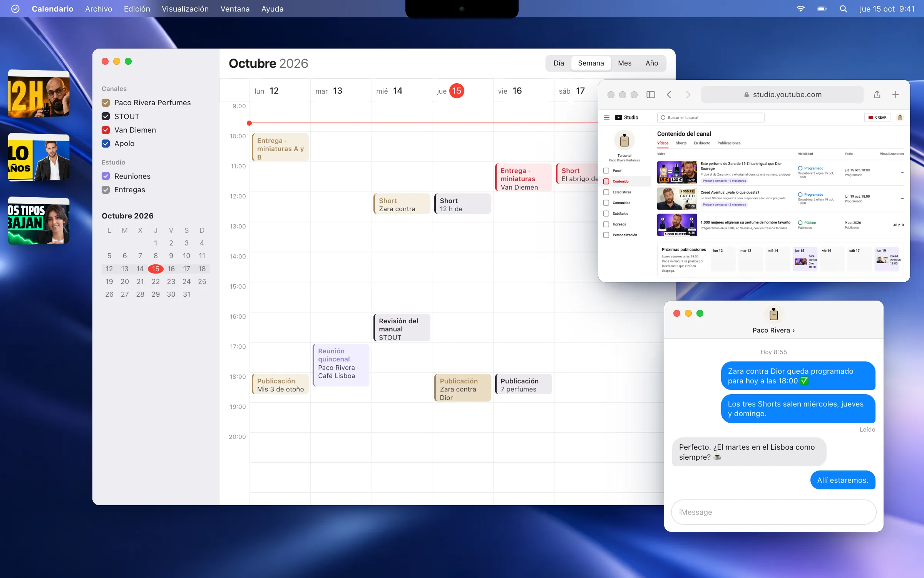
Task: Open the 12H desktop thumbnail
Action: point(39,94)
